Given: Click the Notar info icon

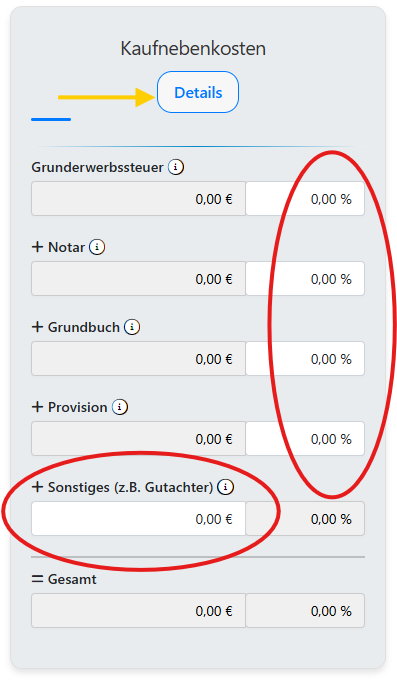Looking at the screenshot, I should pyautogui.click(x=97, y=247).
